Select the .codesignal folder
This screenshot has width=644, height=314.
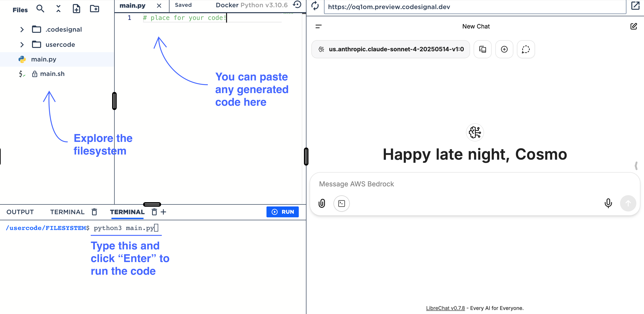point(57,29)
